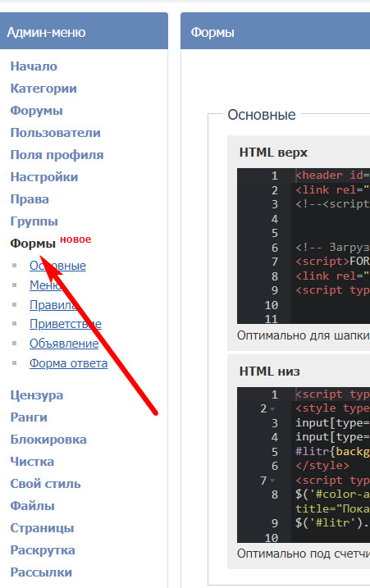Open the Файлы menu item
The width and height of the screenshot is (370, 588).
click(33, 506)
